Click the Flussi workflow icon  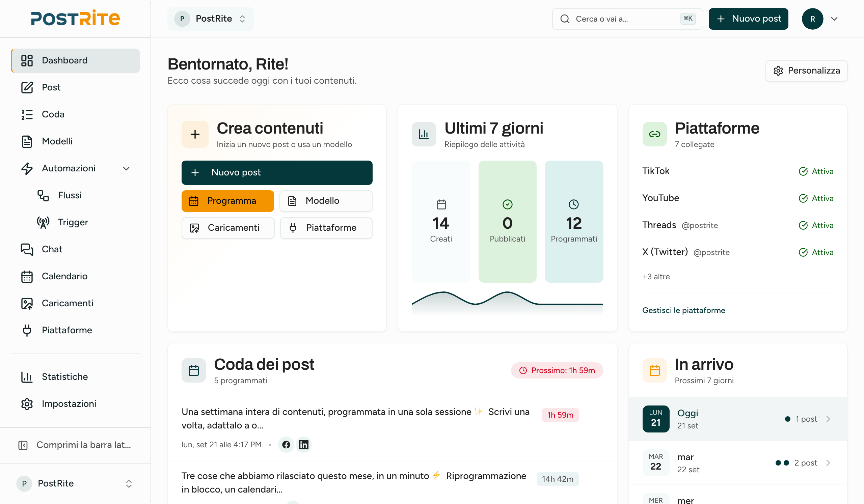coord(43,196)
